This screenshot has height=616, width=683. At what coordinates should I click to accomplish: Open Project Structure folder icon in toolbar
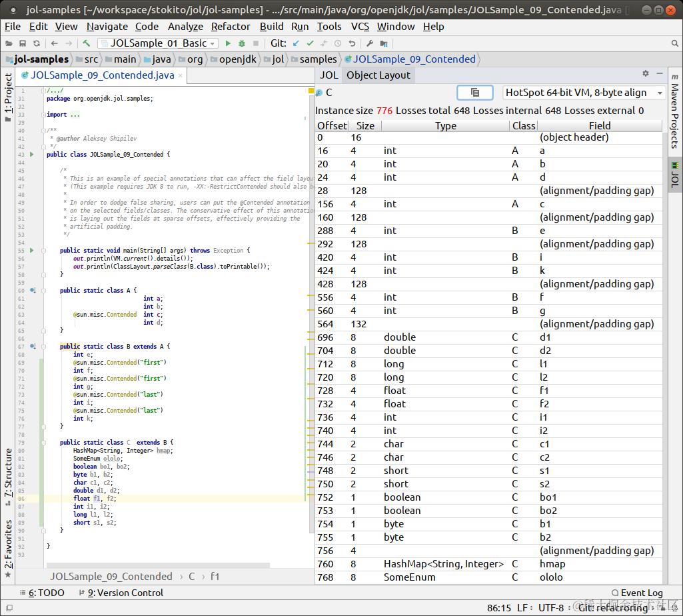pos(384,43)
